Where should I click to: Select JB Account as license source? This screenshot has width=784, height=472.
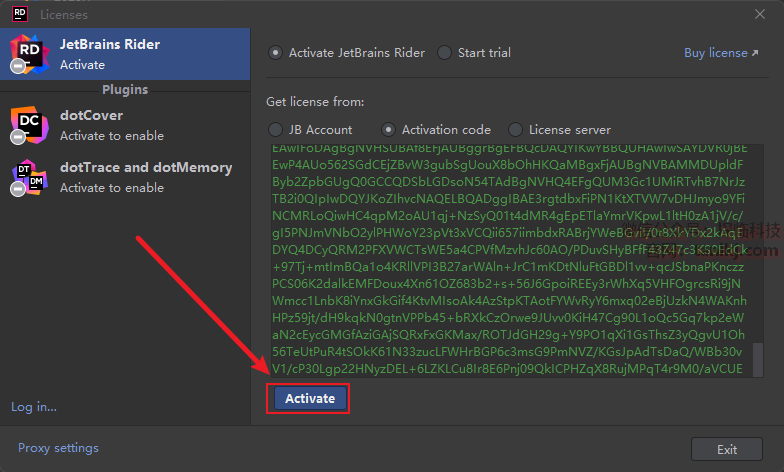276,129
